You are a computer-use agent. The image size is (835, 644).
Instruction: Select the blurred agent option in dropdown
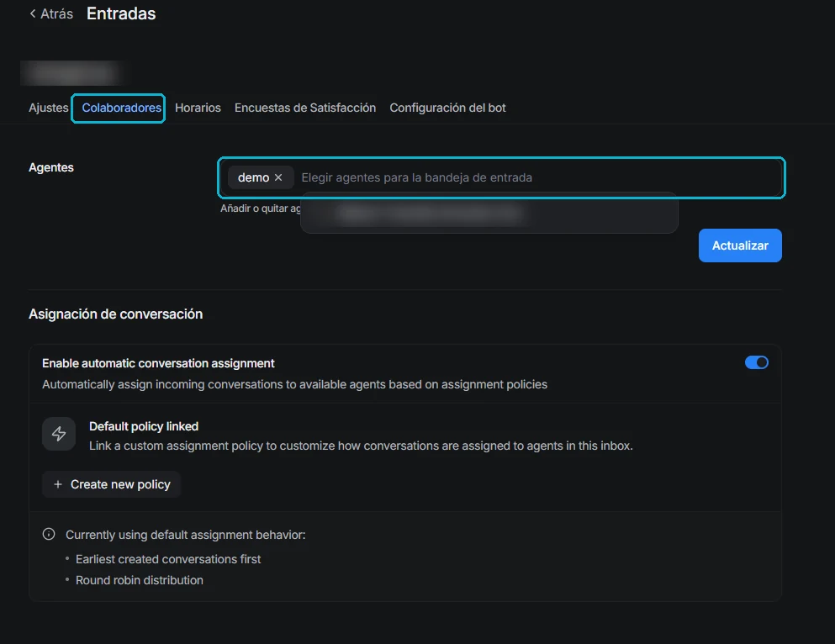(x=489, y=214)
